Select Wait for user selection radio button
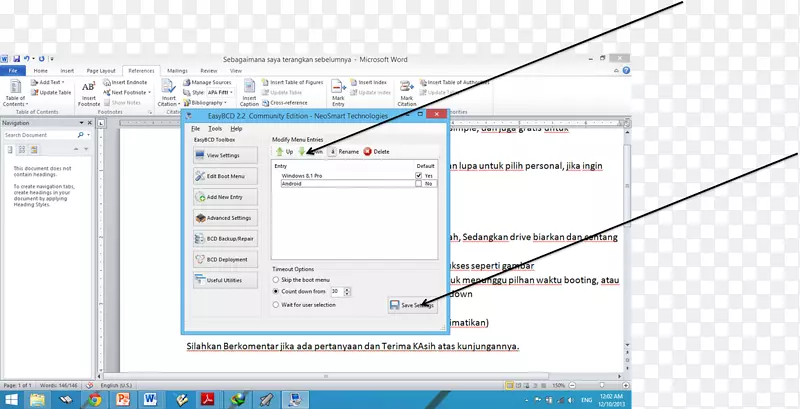 [276, 305]
